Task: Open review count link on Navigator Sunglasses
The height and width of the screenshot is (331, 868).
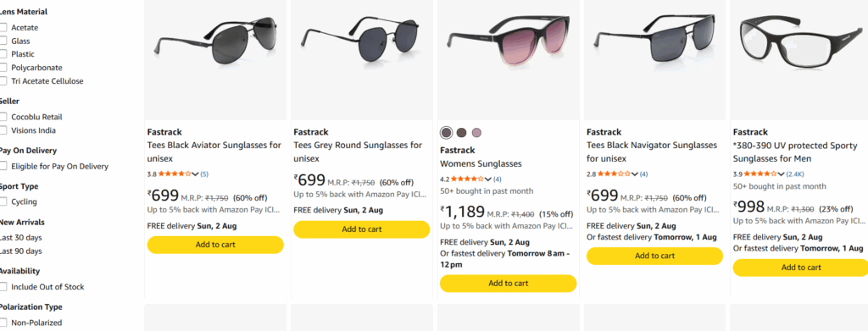Action: point(644,174)
